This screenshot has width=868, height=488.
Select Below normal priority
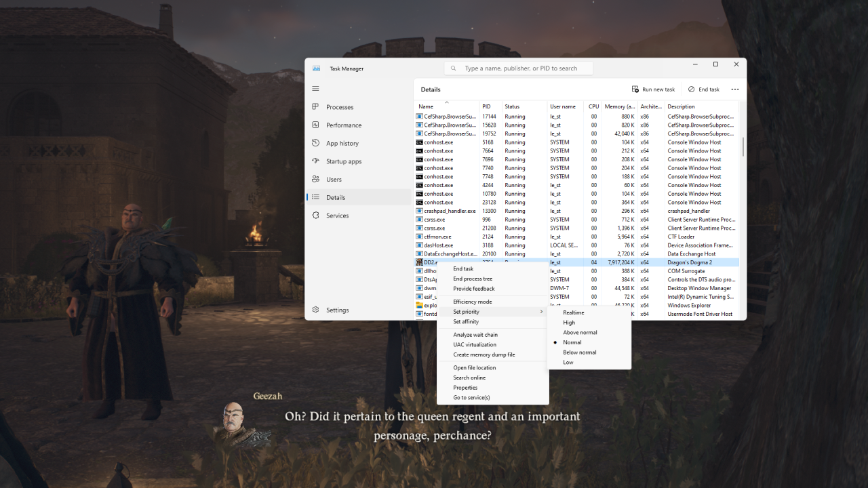coord(579,352)
